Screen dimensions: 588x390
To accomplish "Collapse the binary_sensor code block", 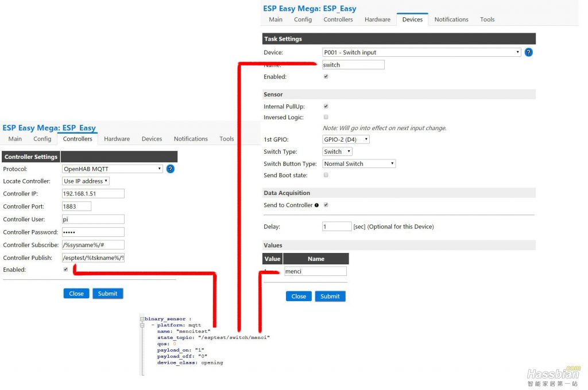I will (x=142, y=319).
